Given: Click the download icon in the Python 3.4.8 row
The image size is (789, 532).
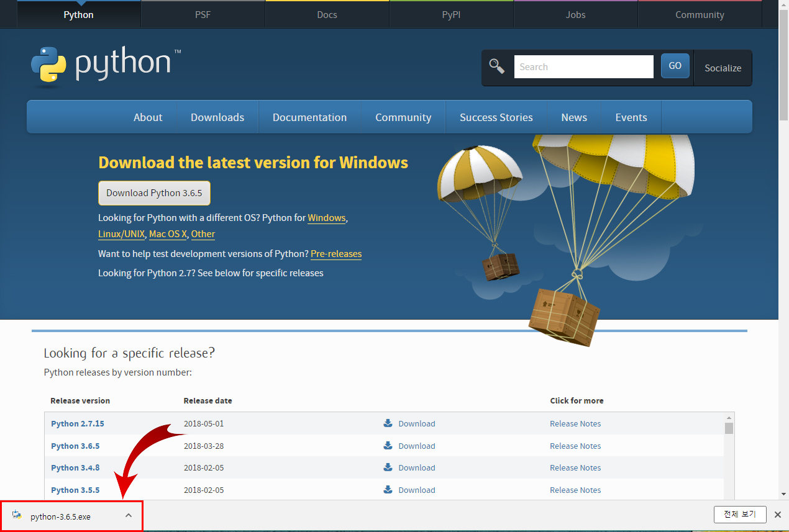Looking at the screenshot, I should point(388,467).
